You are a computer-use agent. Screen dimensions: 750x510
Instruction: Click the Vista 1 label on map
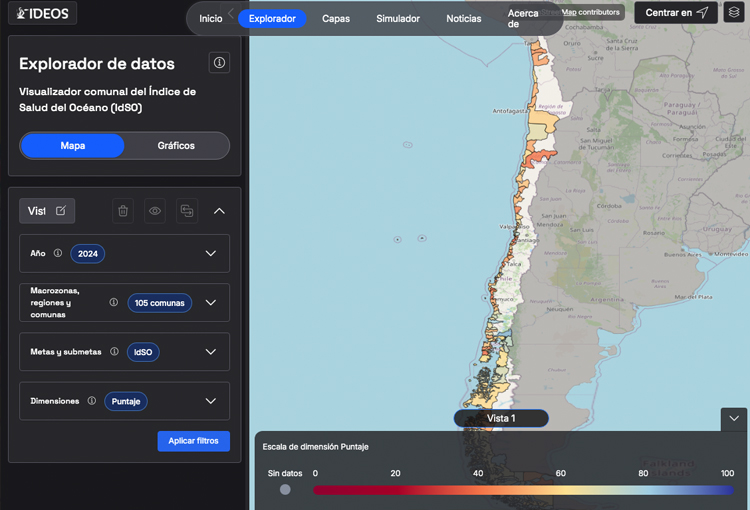tap(501, 418)
